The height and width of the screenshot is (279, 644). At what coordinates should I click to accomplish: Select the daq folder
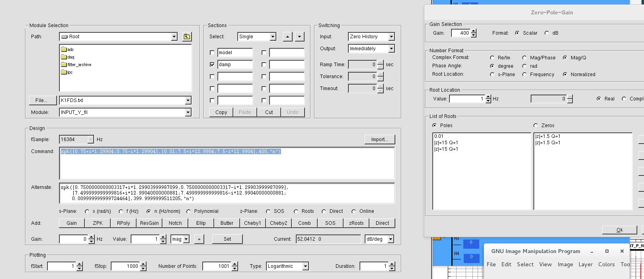pyautogui.click(x=67, y=57)
